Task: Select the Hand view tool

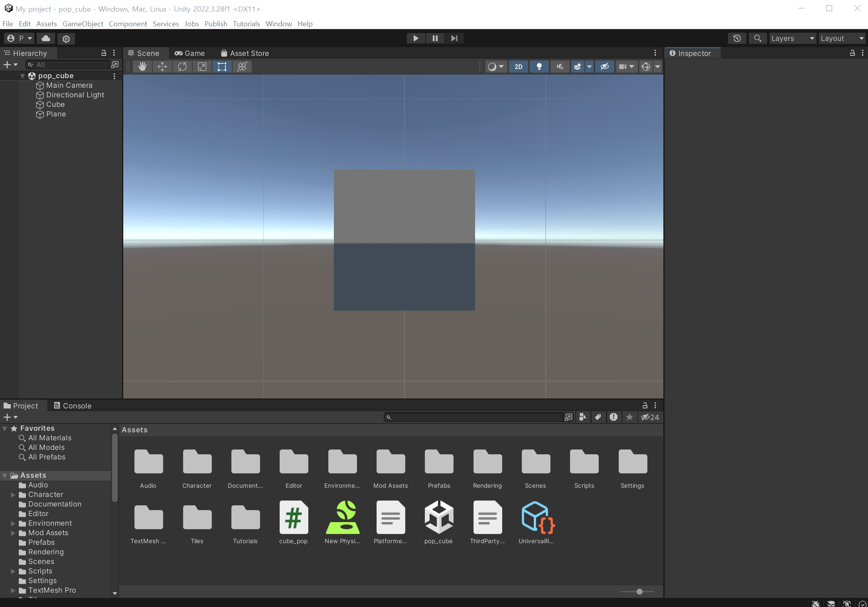Action: pos(142,67)
